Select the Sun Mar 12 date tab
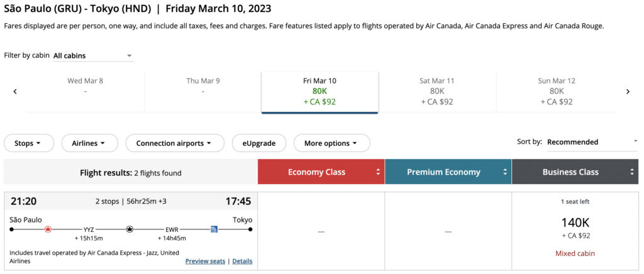Viewport: 644px width, 274px height. click(557, 92)
